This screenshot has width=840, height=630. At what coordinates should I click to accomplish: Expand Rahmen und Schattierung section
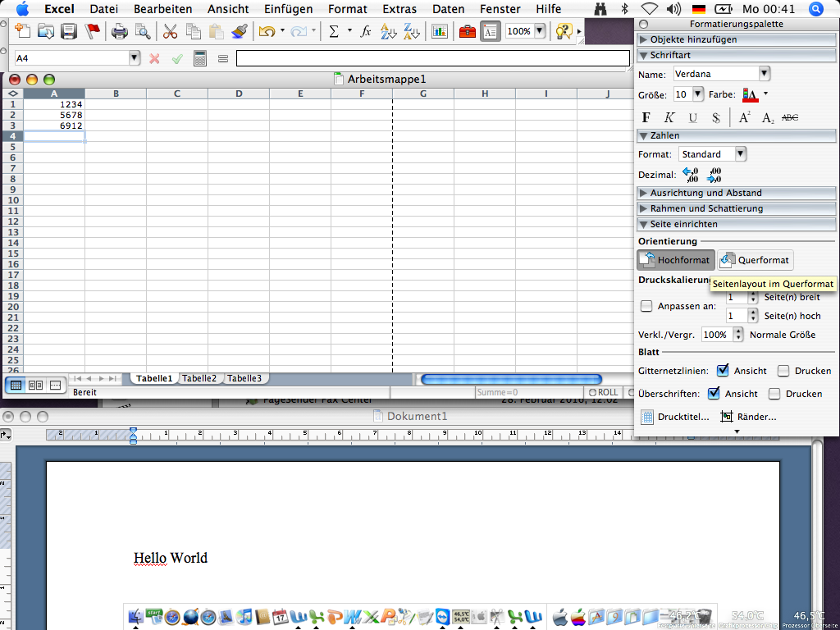pos(736,208)
